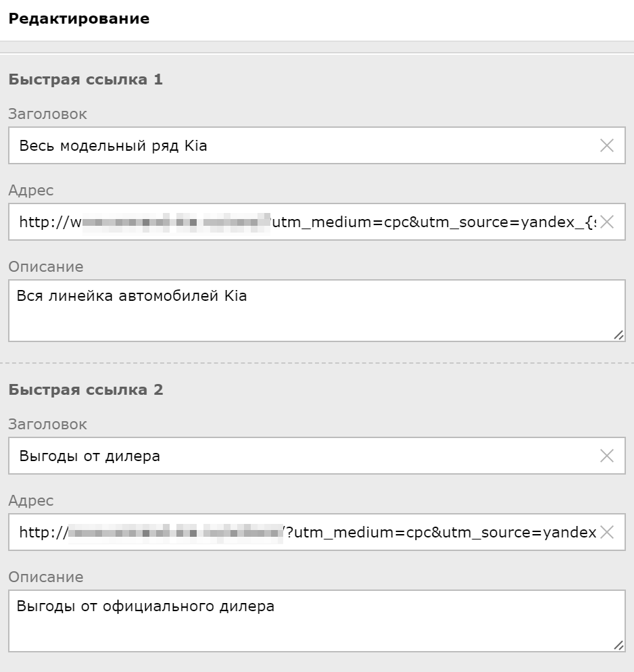The image size is (634, 672).
Task: Click 'Заголовок' label under quick link 2
Action: coord(47,425)
